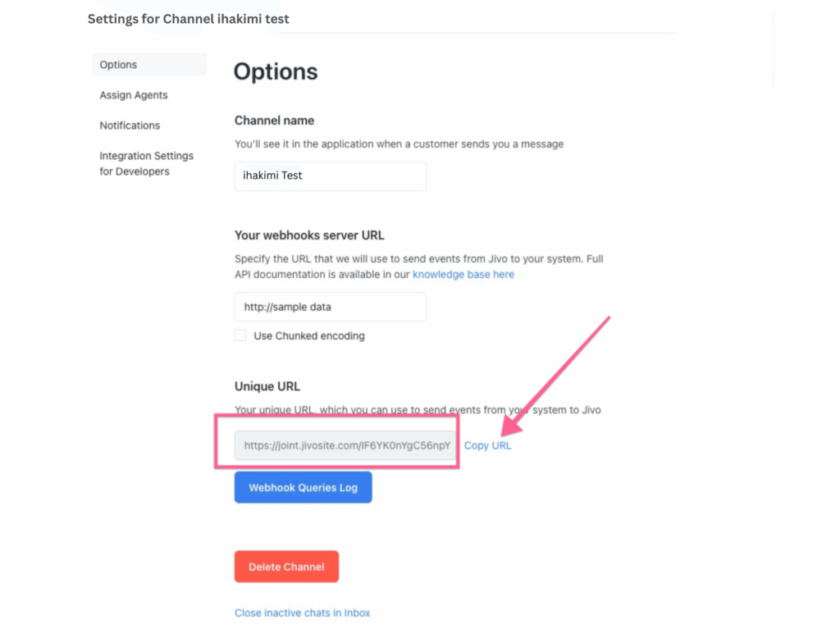Click the 'Settings for Channel ihakimi test' title
Image resolution: width=840 pixels, height=634 pixels.
(x=189, y=18)
